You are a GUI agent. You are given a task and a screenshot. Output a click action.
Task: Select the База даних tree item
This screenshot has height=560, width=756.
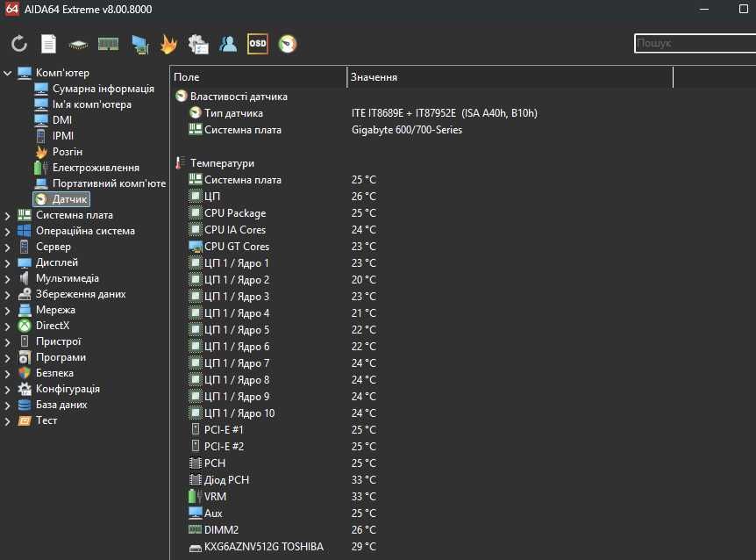(x=61, y=405)
